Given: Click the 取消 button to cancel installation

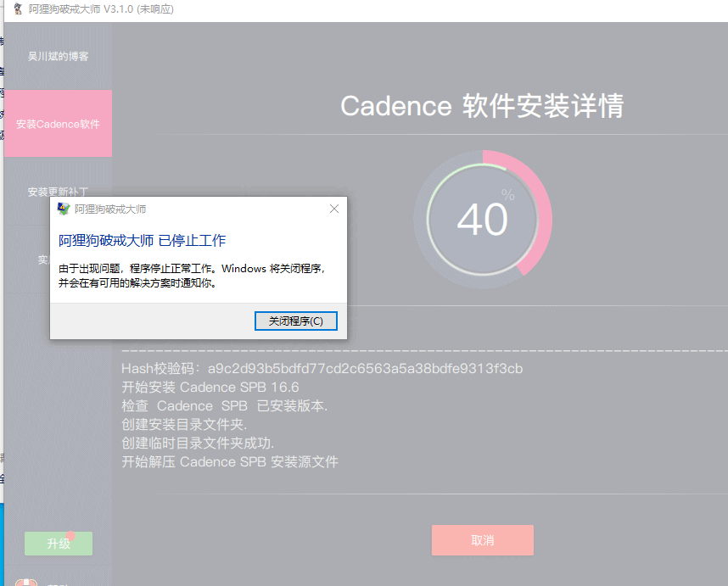Looking at the screenshot, I should (x=483, y=540).
